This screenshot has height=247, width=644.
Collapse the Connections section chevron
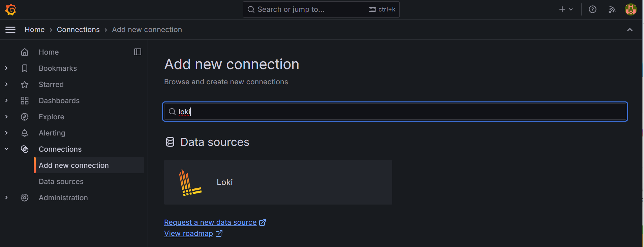tap(6, 149)
